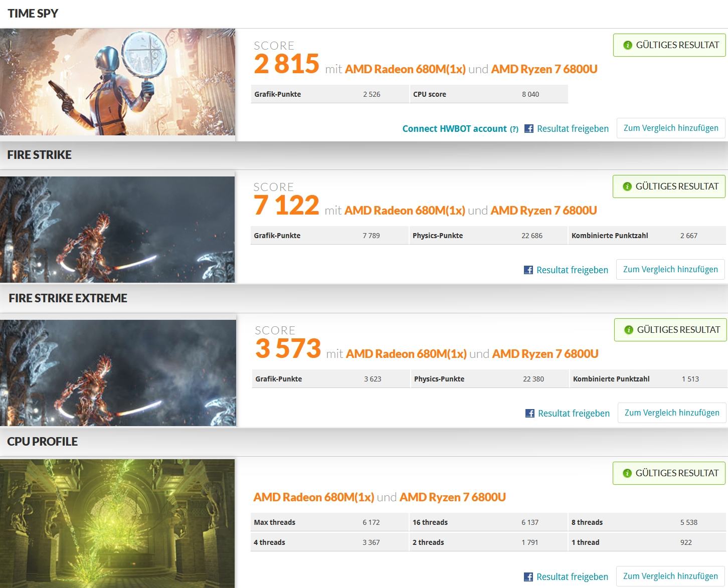
Task: Select Fire Strike Grafik-Punkte value 7 789
Action: pos(371,236)
